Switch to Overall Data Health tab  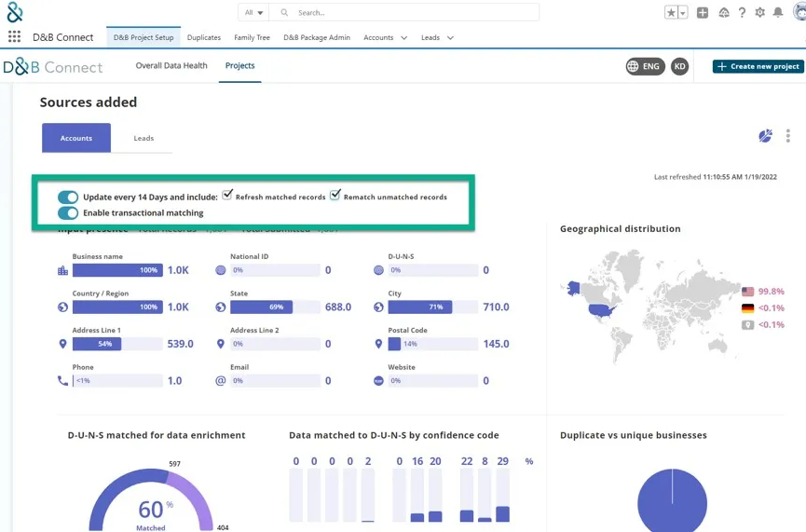171,66
